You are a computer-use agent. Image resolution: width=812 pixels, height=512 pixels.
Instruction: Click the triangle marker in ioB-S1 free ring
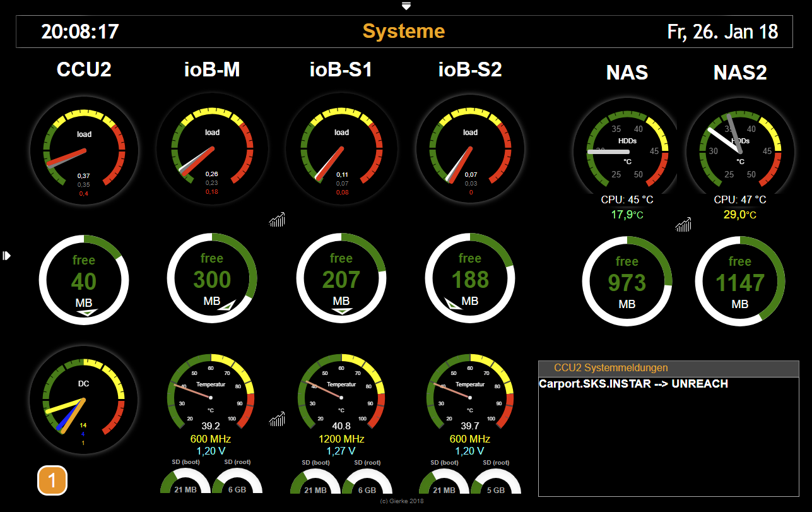(x=341, y=311)
